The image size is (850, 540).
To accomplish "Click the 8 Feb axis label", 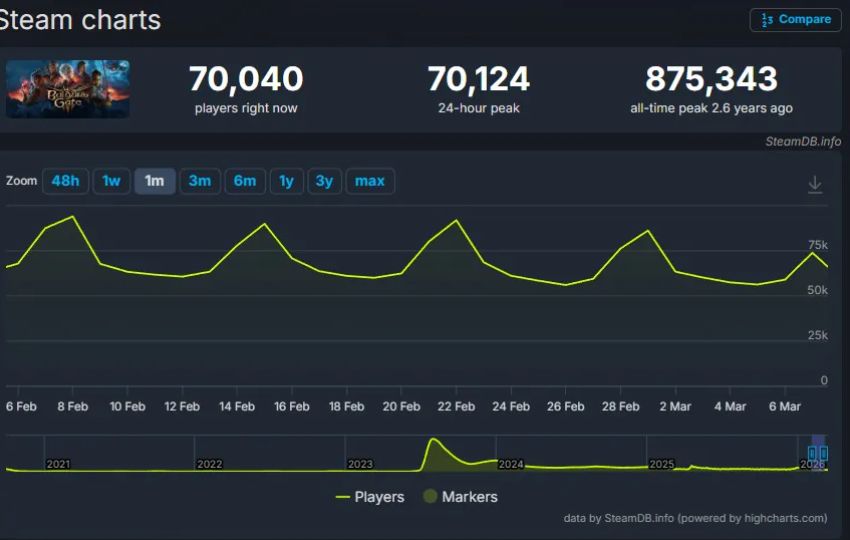I will coord(73,407).
